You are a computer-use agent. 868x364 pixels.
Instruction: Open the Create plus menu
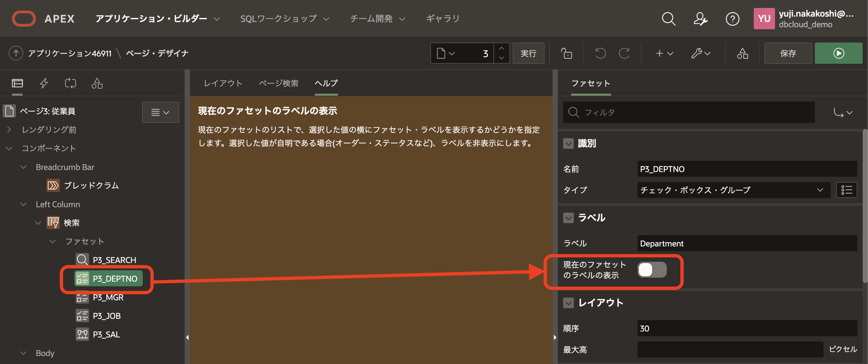click(664, 53)
